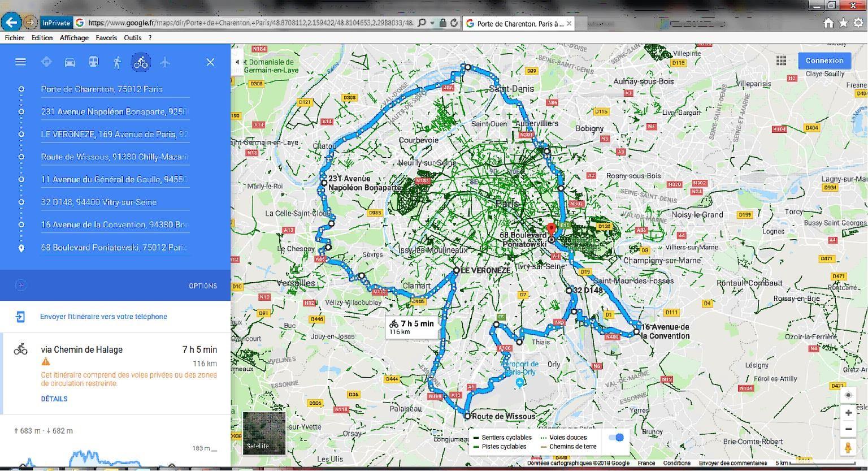The height and width of the screenshot is (471, 868).
Task: Select cycling directions mode
Action: [141, 62]
